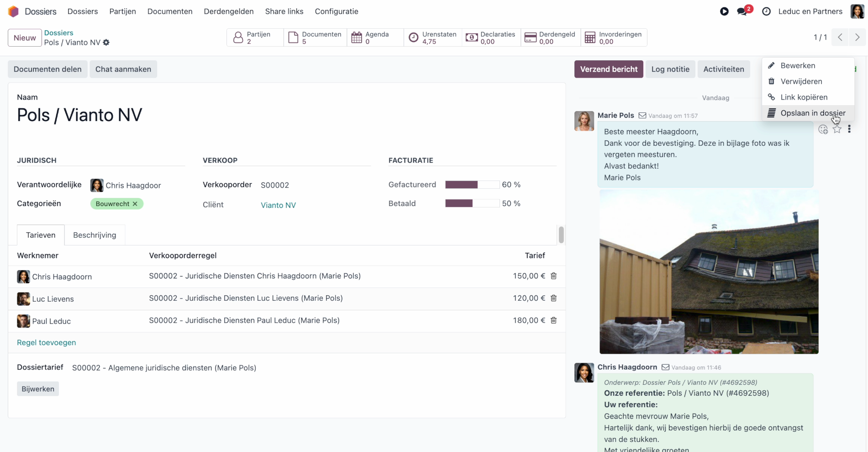Image resolution: width=868 pixels, height=452 pixels.
Task: Click Marie Pols avatar in chatter
Action: [584, 121]
